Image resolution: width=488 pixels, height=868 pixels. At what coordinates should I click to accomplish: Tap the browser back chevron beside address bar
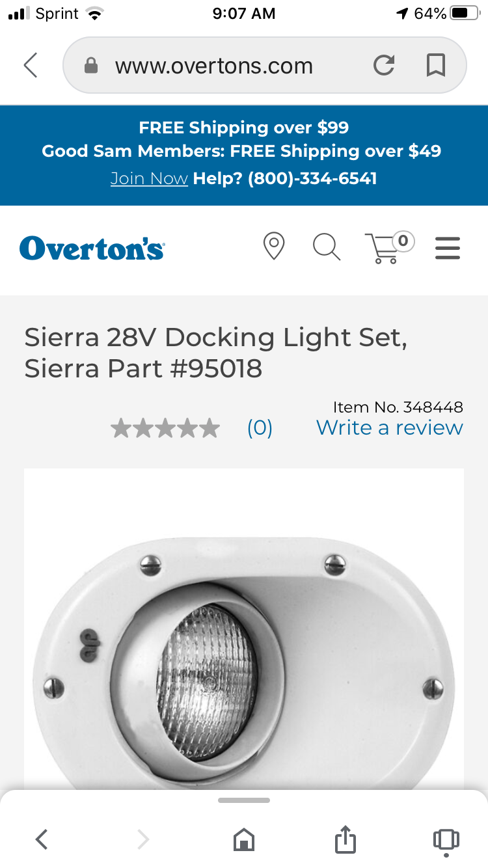tap(31, 66)
